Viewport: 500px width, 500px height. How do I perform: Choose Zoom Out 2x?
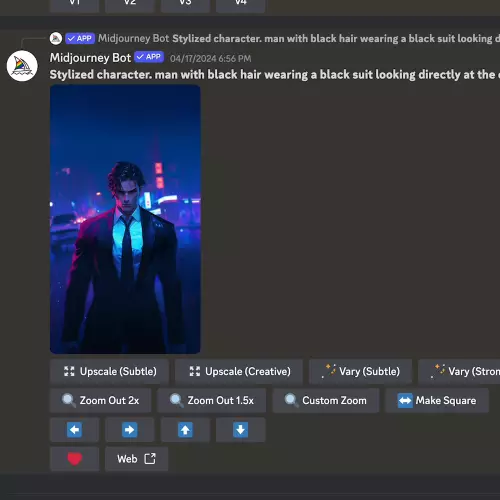[x=100, y=400]
